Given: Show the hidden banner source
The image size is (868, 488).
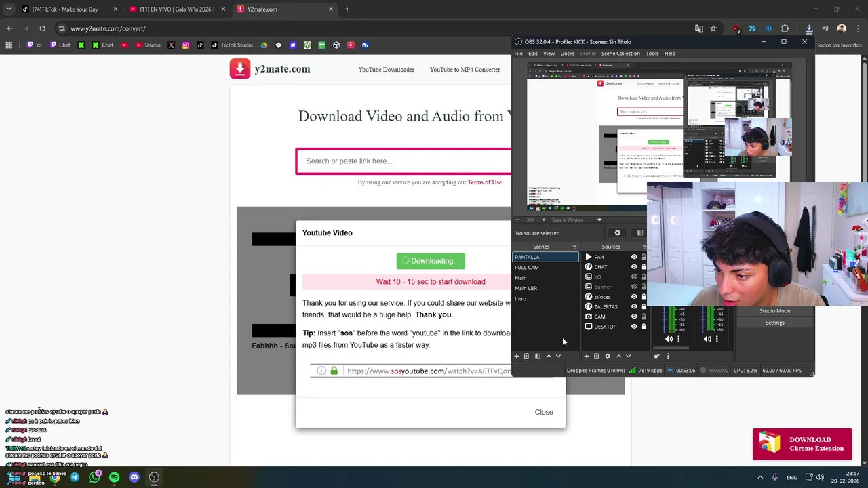Looking at the screenshot, I should pyautogui.click(x=634, y=287).
